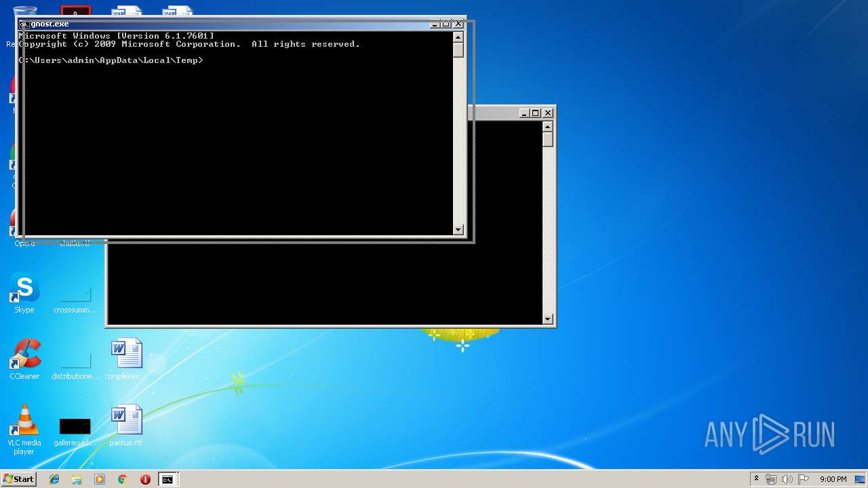Close the back console window
Viewport: 868px width, 488px height.
(548, 113)
